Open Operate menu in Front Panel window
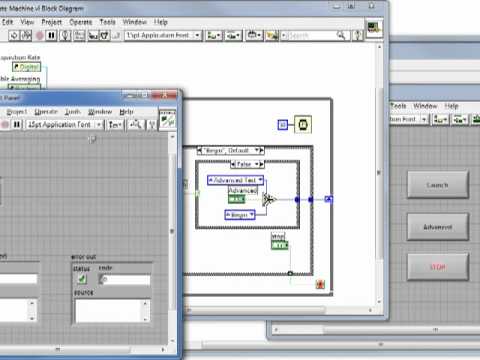 pyautogui.click(x=46, y=112)
